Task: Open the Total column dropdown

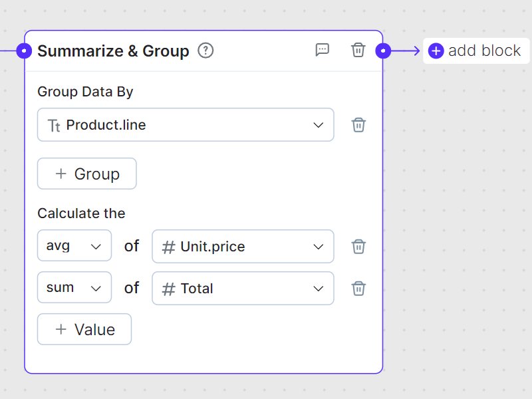Action: point(243,289)
